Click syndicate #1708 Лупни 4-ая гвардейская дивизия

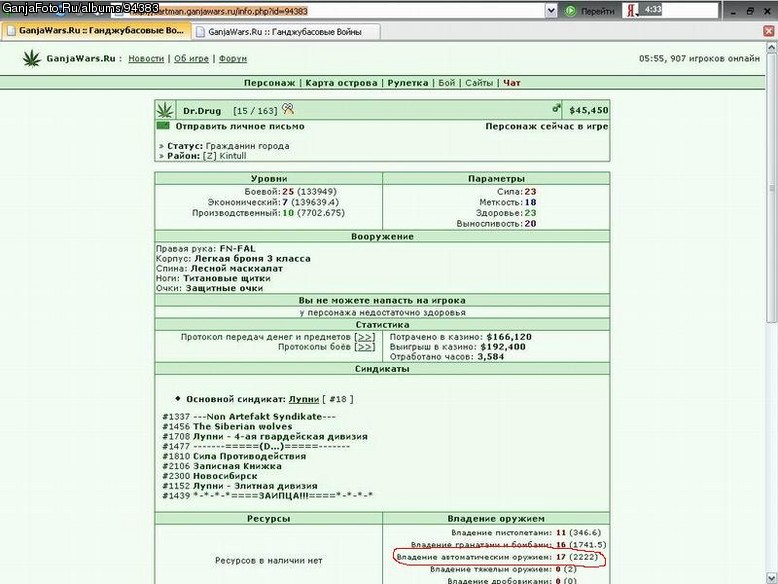coord(265,437)
